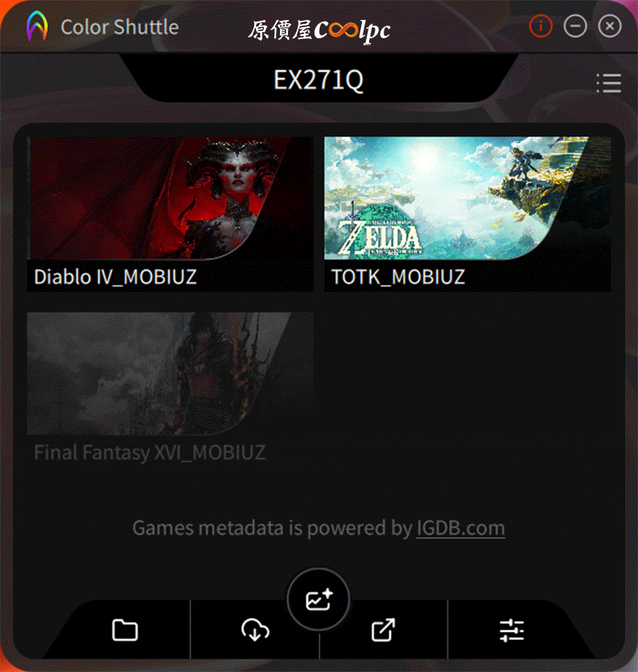The width and height of the screenshot is (638, 672).
Task: Open the adjustment sliders settings icon
Action: pyautogui.click(x=512, y=631)
